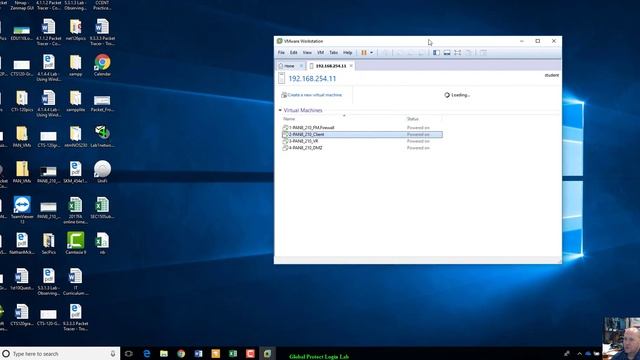640x360 pixels.
Task: Collapse the Virtual Machines section
Action: [280, 110]
